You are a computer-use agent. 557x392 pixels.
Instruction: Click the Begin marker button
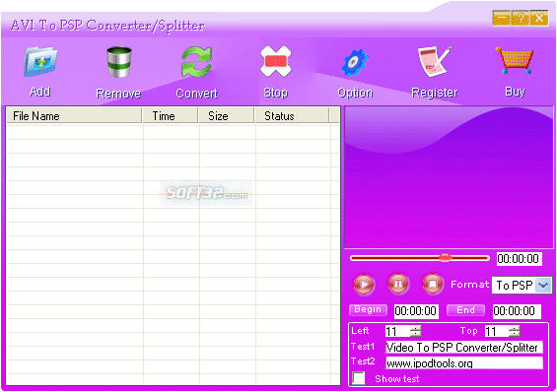click(368, 309)
